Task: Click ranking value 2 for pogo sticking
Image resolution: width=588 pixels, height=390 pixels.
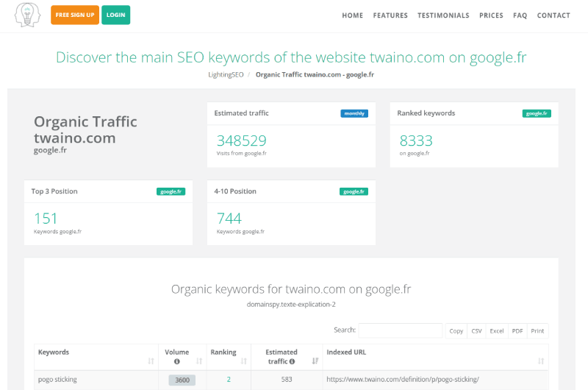Action: 229,380
